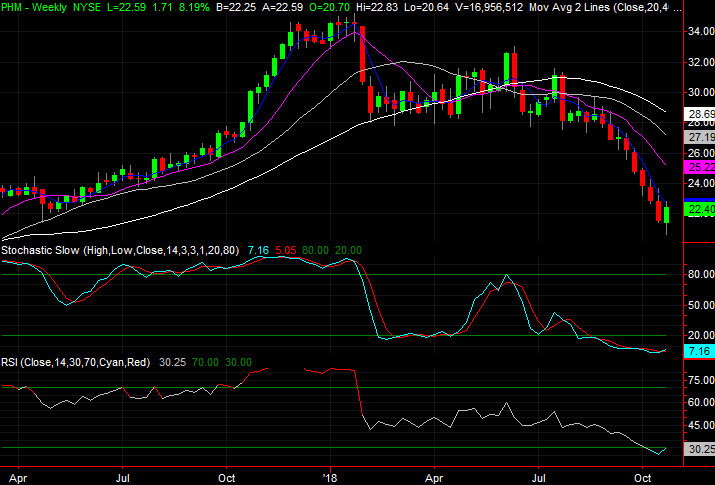715x485 pixels.
Task: Select the B=22.25 bid value
Action: (x=237, y=7)
